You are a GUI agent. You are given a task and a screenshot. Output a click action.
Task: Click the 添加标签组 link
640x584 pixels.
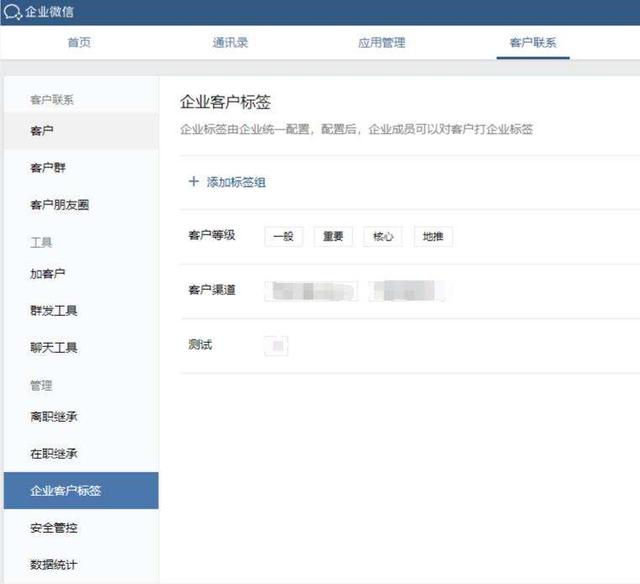pyautogui.click(x=236, y=182)
